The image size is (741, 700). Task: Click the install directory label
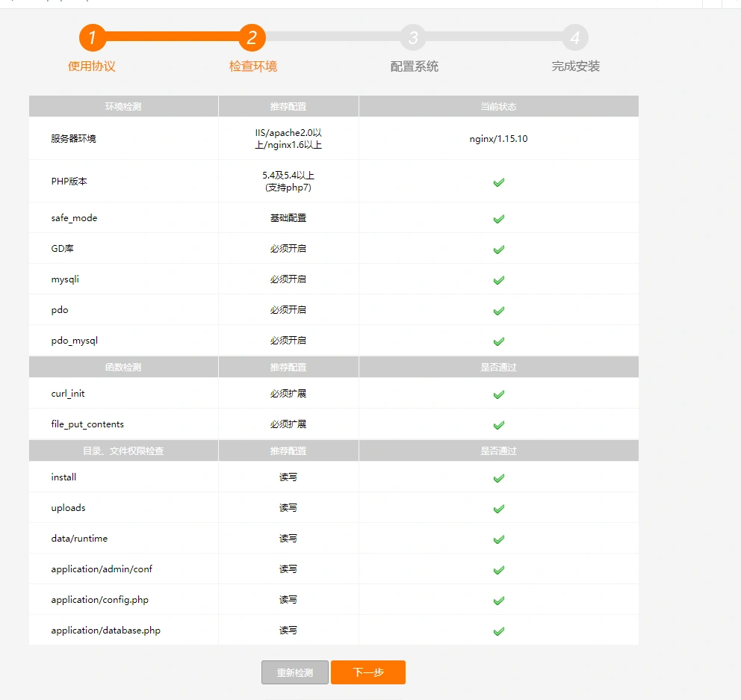click(63, 477)
